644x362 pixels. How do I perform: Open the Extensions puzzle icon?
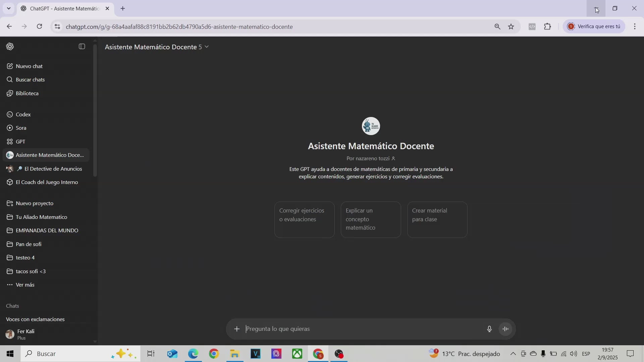tap(548, 26)
